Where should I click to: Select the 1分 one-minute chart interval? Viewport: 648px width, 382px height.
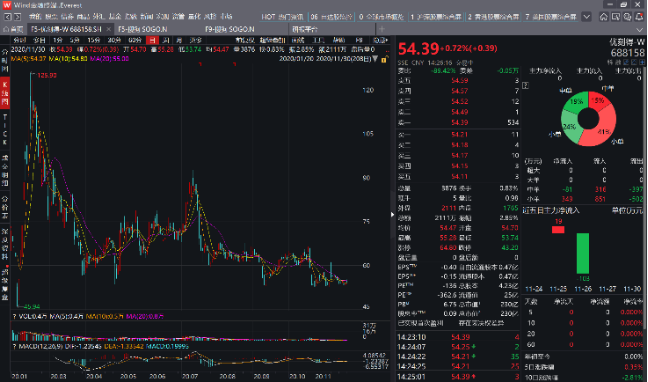57,40
